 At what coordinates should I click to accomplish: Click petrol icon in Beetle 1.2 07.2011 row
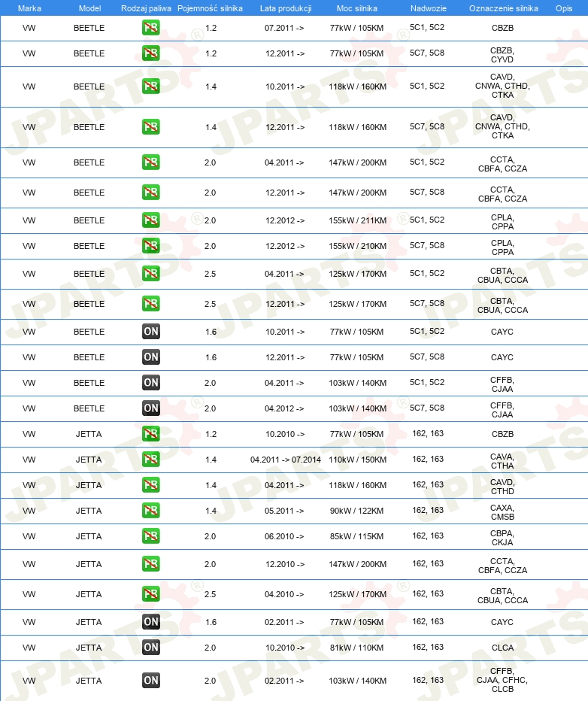pyautogui.click(x=151, y=28)
